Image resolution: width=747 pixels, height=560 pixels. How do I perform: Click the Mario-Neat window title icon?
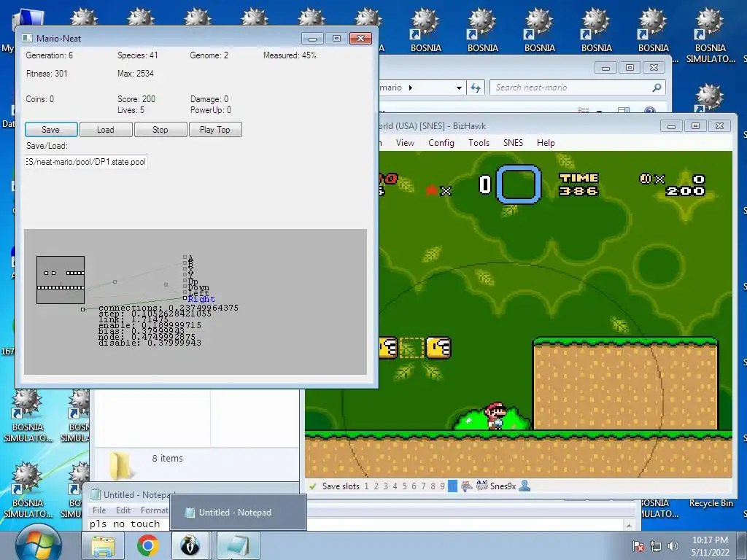click(x=27, y=38)
